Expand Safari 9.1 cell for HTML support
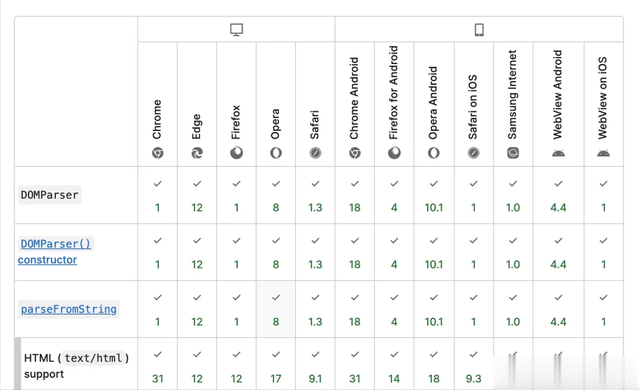 coord(315,364)
